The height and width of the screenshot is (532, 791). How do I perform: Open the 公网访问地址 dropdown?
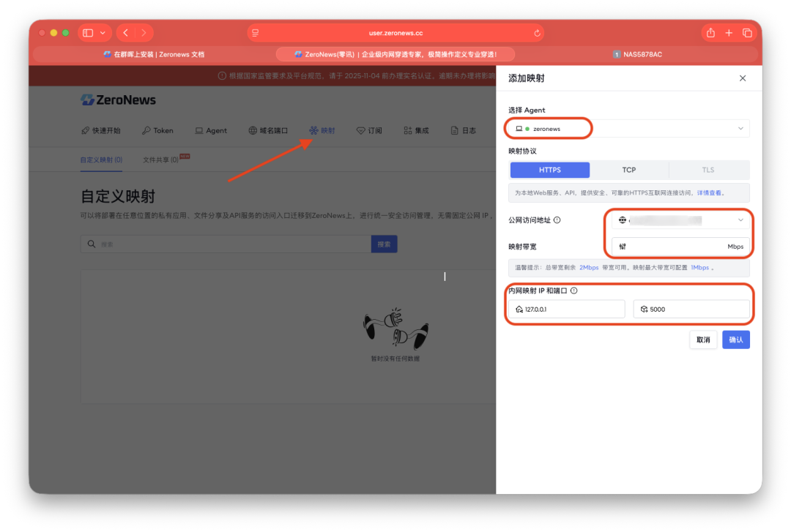pyautogui.click(x=740, y=220)
